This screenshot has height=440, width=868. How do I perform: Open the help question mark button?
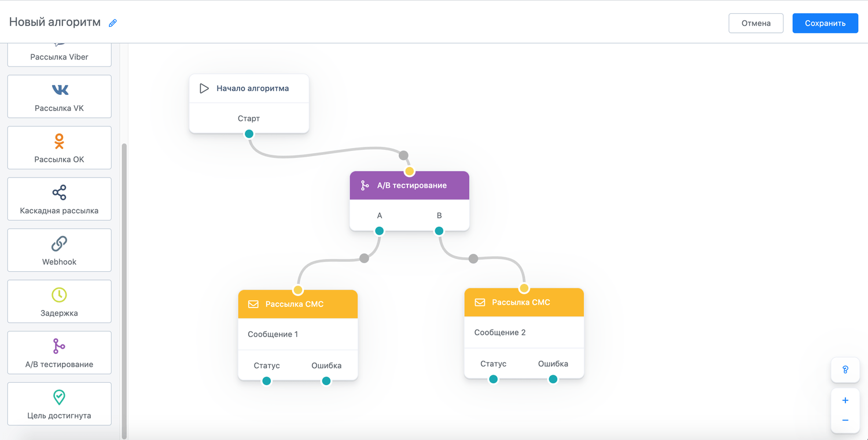point(845,369)
